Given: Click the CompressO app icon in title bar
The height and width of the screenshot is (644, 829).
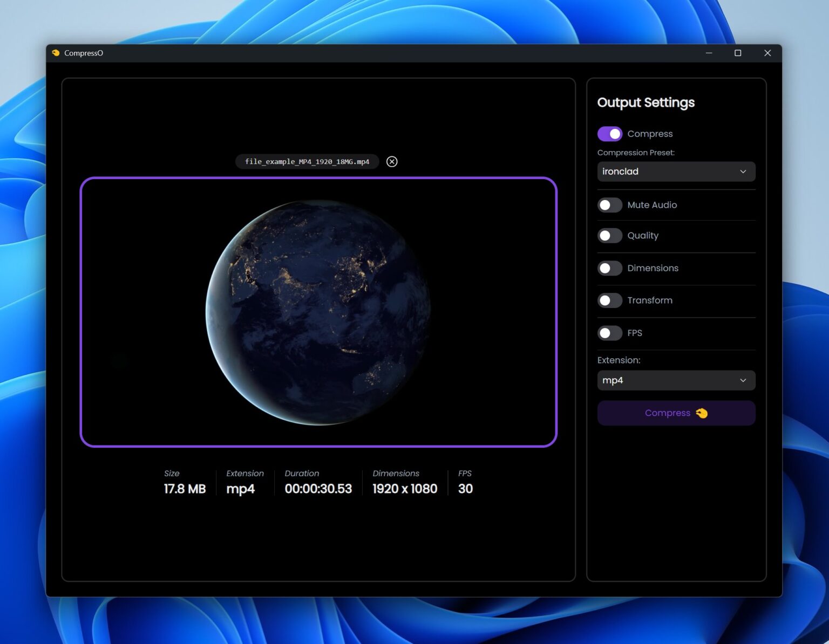Looking at the screenshot, I should [56, 53].
